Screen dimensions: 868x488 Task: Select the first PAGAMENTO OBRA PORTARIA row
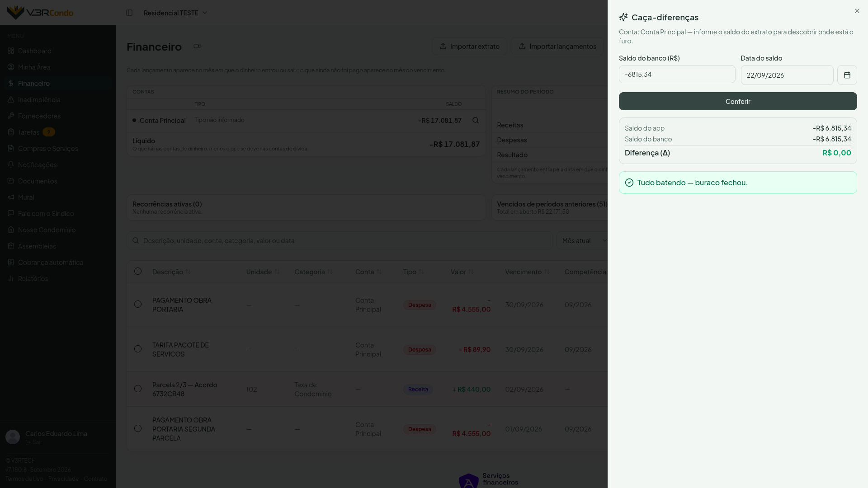[x=138, y=304]
